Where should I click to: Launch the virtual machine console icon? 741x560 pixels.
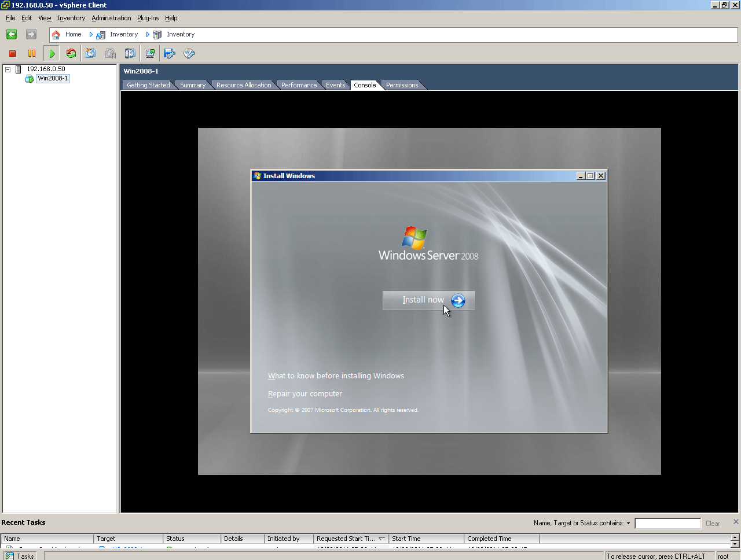(150, 53)
